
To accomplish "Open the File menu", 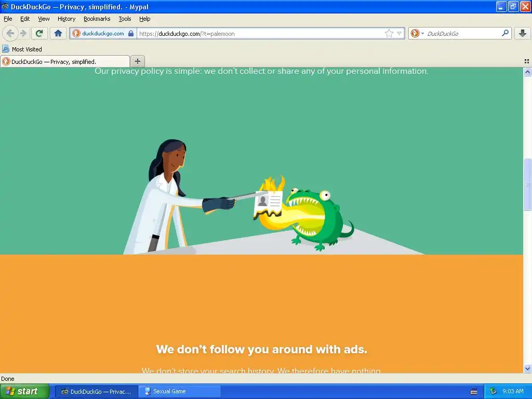I will click(8, 19).
